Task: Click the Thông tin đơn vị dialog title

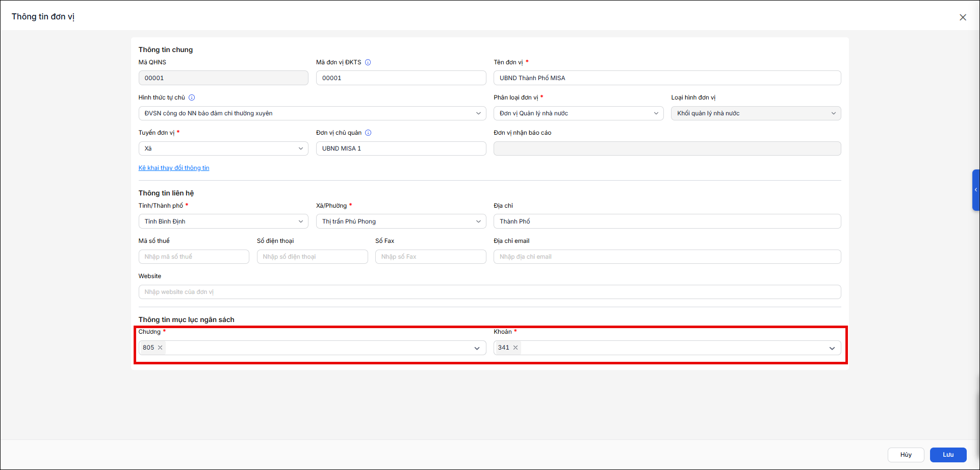Action: [x=43, y=17]
